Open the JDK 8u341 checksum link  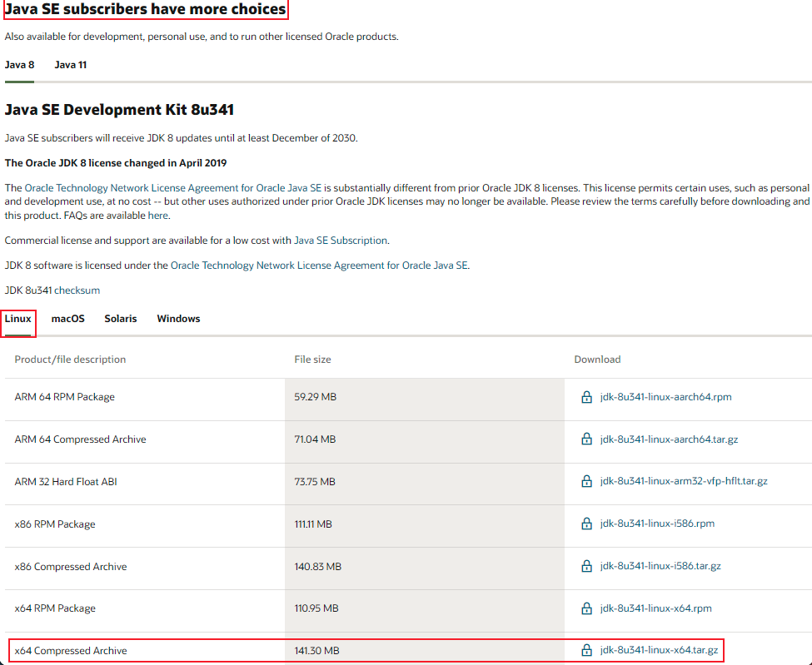click(x=77, y=290)
